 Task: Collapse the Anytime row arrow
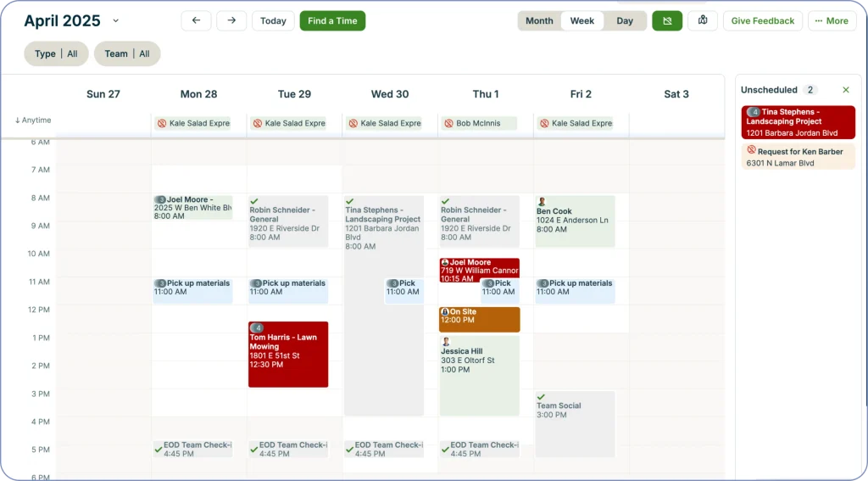click(17, 120)
